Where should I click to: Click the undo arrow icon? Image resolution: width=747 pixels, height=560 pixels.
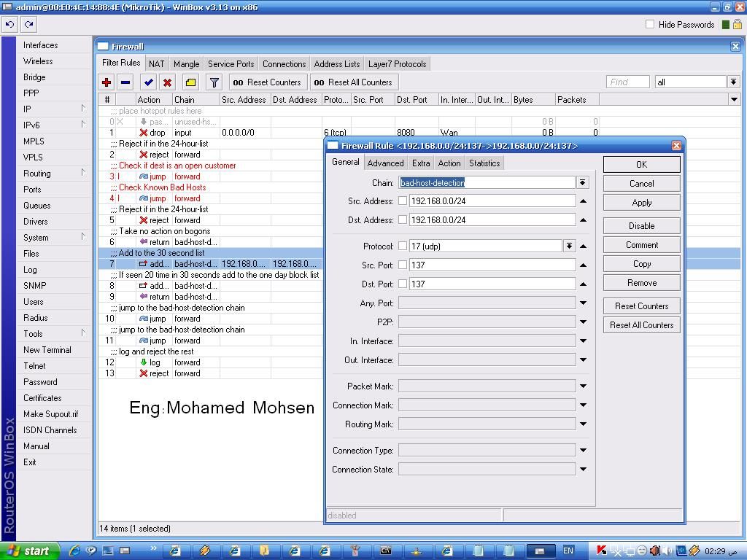pos(10,24)
